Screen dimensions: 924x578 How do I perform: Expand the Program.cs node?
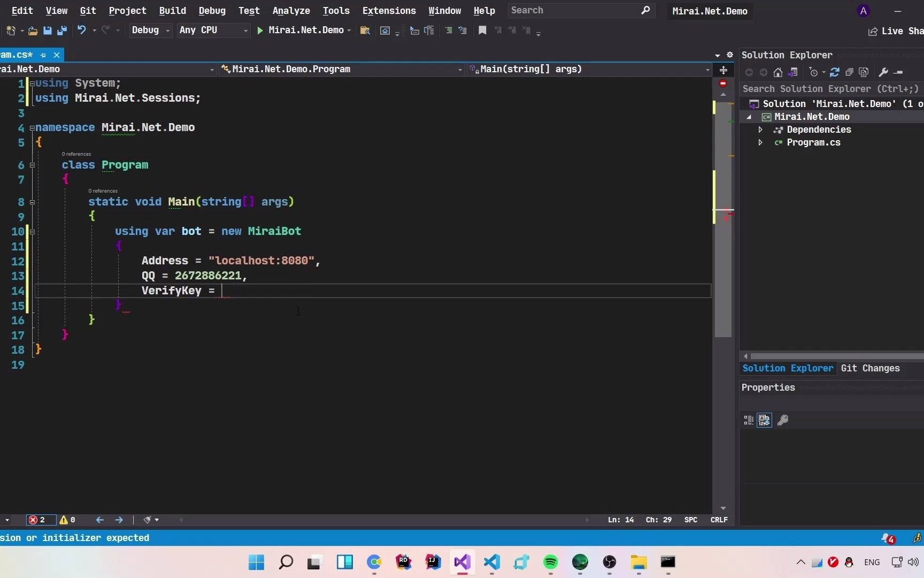pyautogui.click(x=760, y=142)
